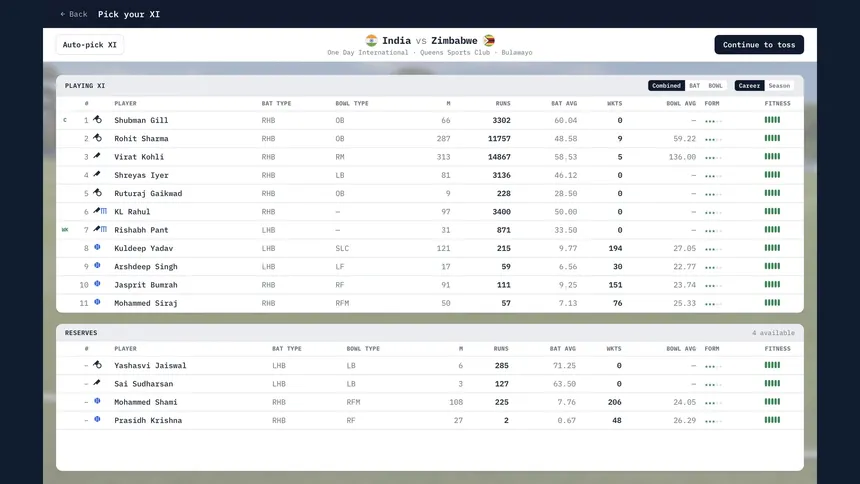Select player name KL Rahul

click(132, 212)
